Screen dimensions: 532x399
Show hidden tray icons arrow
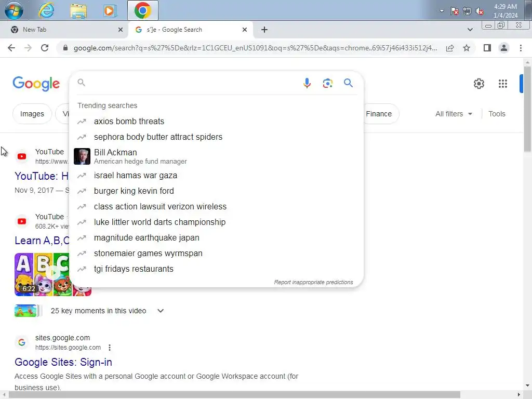coord(442,11)
